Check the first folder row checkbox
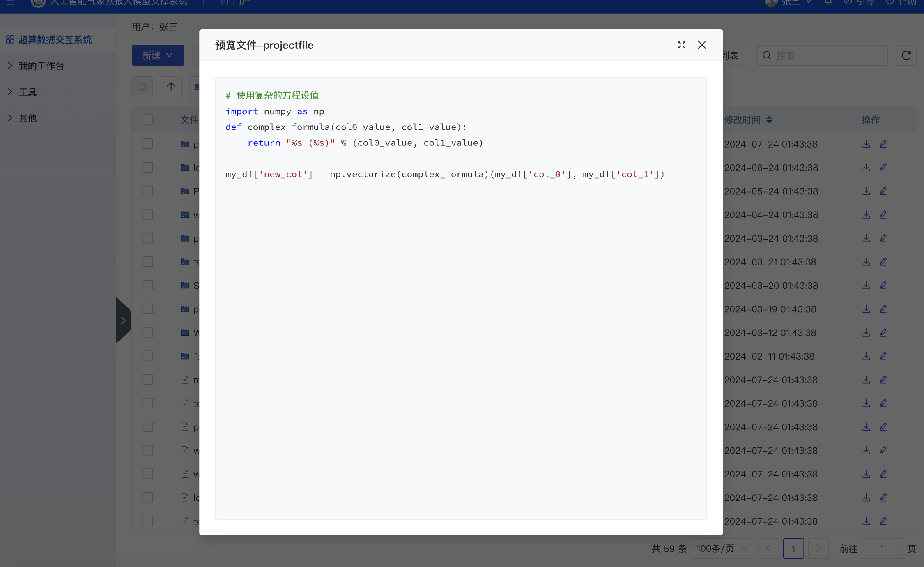Screen dimensions: 924x567 click(147, 144)
